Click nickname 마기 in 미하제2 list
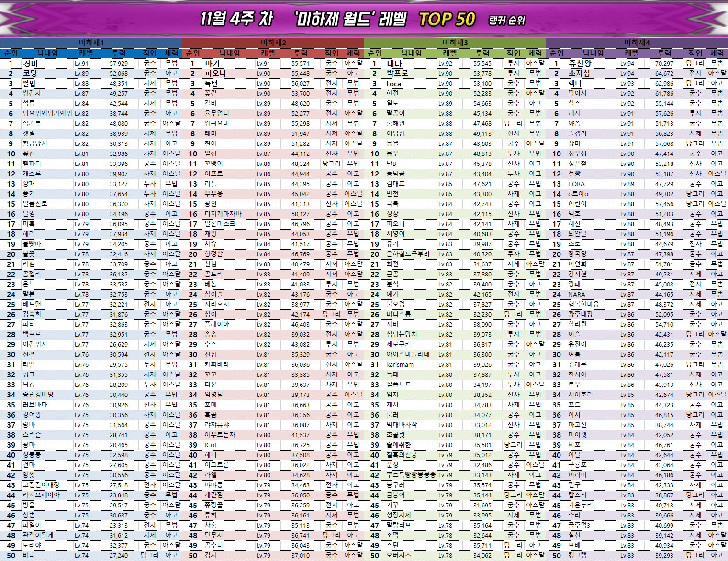 point(212,63)
